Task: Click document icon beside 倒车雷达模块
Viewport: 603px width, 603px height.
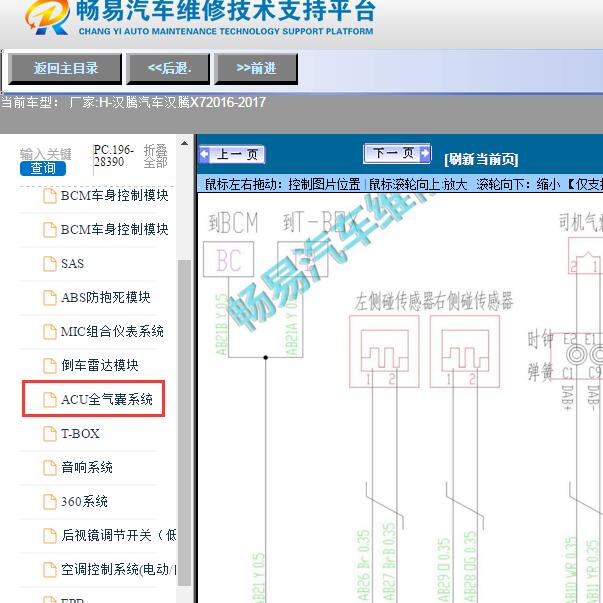Action: 50,365
